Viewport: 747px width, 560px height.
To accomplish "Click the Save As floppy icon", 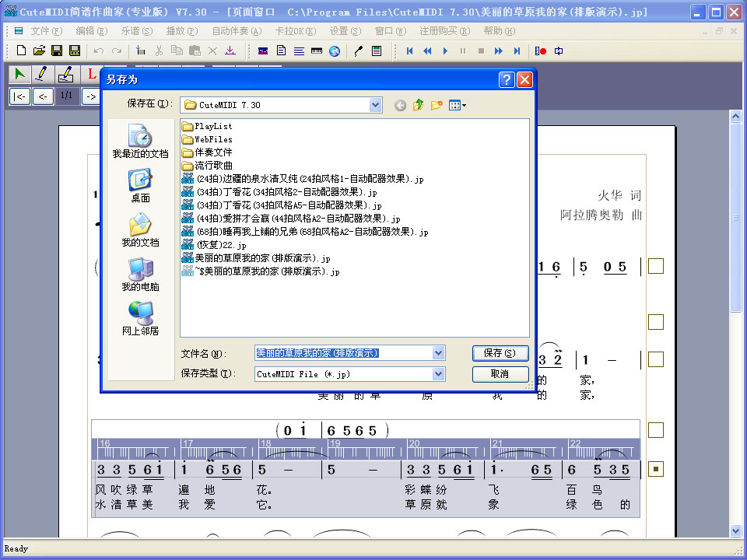I will (75, 51).
